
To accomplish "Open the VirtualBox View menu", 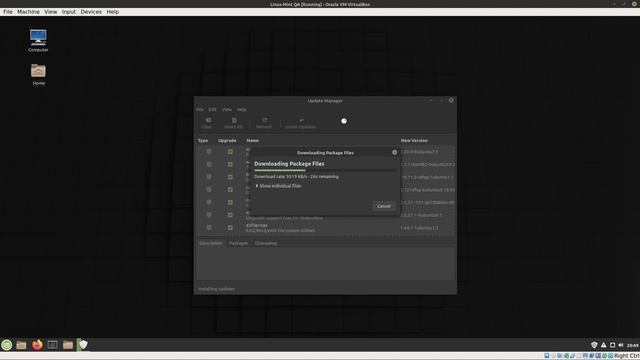I will 51,12.
